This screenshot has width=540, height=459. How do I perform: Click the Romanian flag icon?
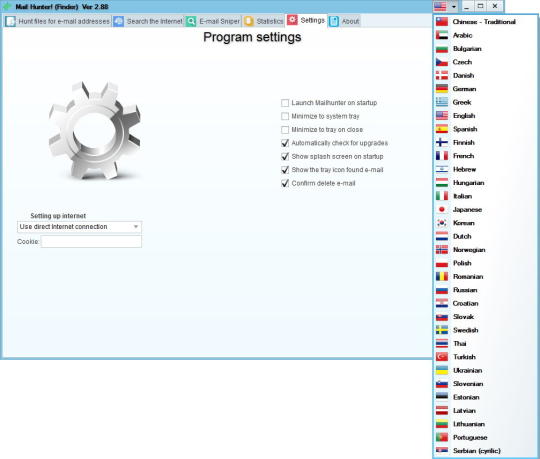(442, 277)
